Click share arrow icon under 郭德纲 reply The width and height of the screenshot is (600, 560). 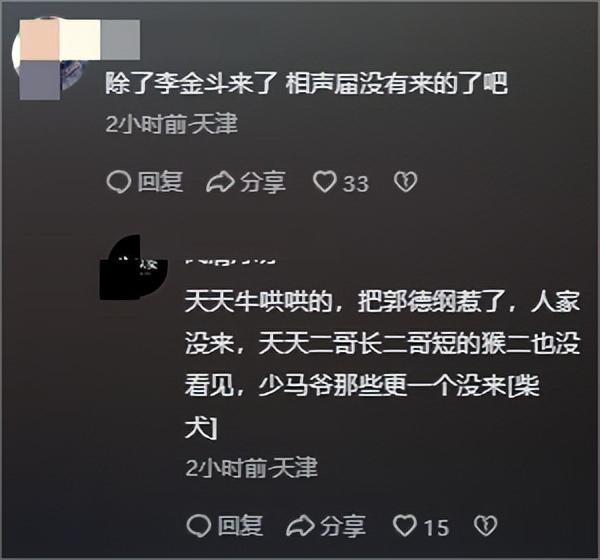(x=300, y=526)
